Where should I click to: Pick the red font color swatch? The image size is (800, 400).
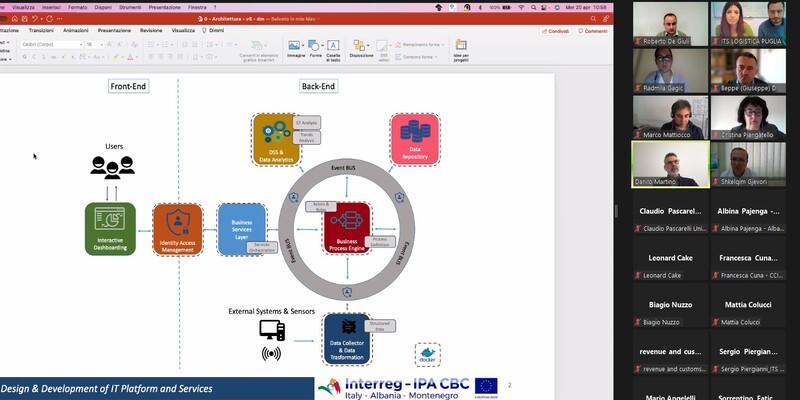tap(130, 57)
